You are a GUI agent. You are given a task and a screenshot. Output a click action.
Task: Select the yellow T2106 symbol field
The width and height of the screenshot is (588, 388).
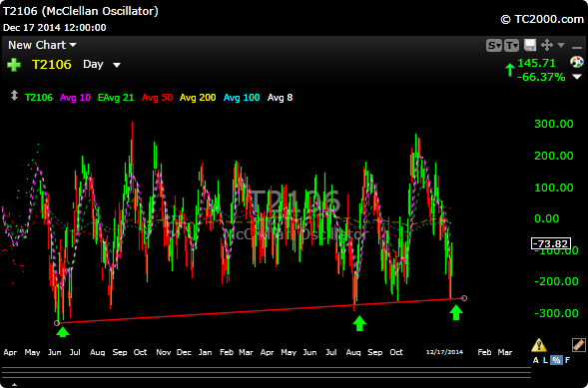(x=51, y=65)
